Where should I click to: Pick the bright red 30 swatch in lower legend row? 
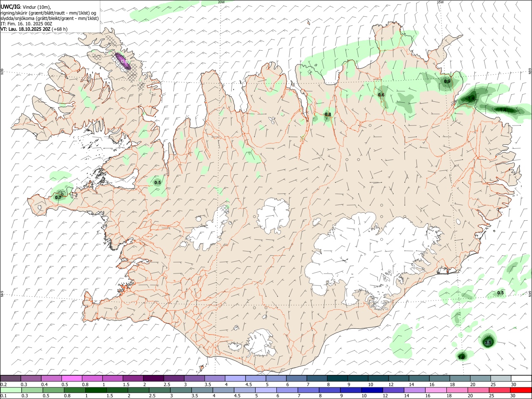click(520, 390)
